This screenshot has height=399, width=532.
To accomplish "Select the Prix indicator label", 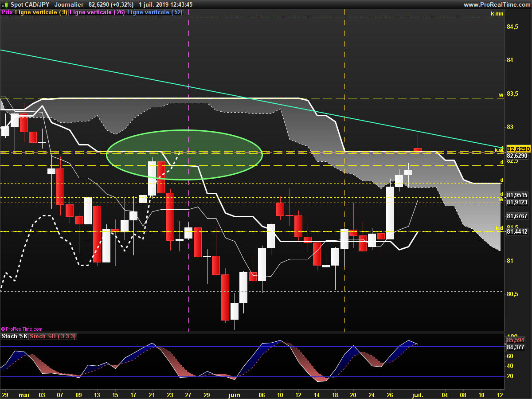I will coord(7,12).
